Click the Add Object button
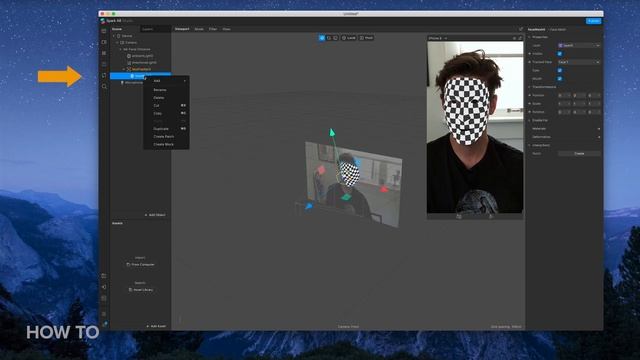The image size is (640, 360). point(155,215)
